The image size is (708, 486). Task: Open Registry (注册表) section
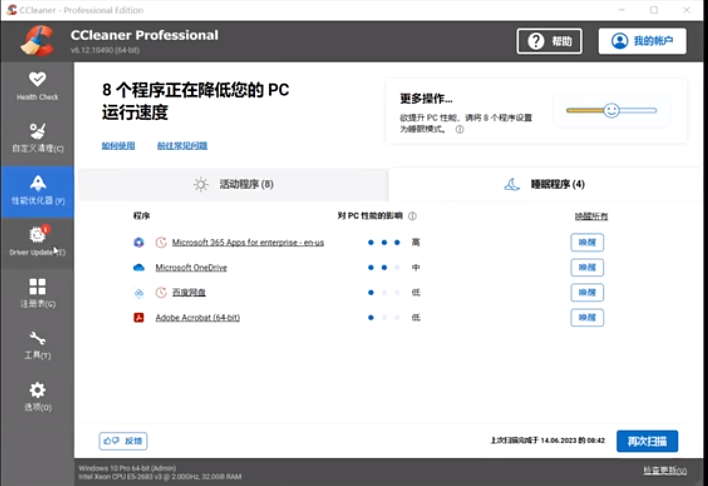[37, 294]
